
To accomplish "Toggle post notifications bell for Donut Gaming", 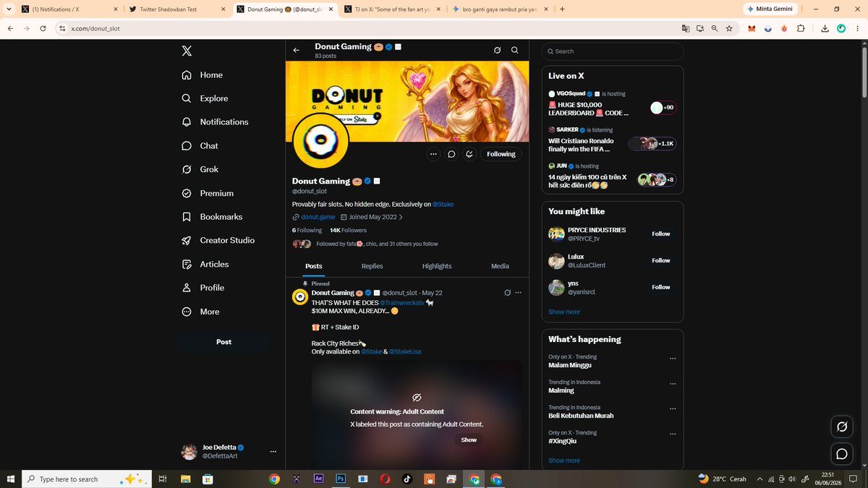I will 469,154.
